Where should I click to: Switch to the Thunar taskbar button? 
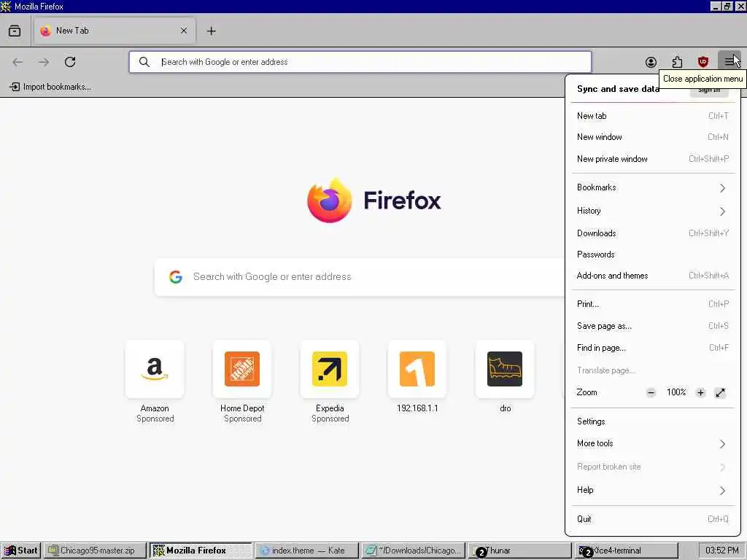pos(519,551)
